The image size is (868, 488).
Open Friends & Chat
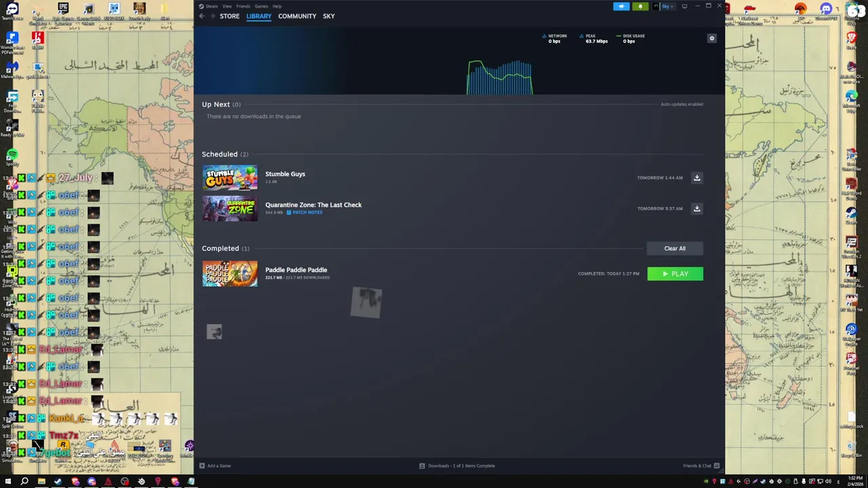701,466
